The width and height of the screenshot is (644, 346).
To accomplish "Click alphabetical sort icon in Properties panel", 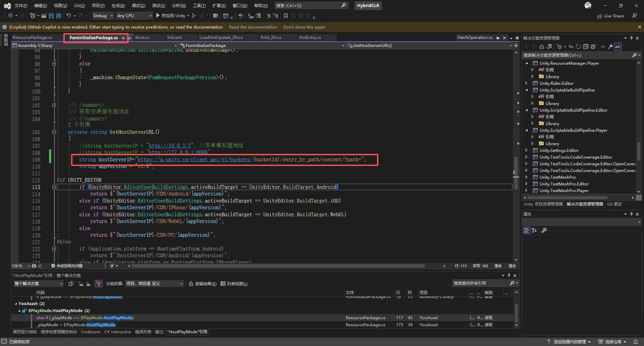I will tap(534, 230).
